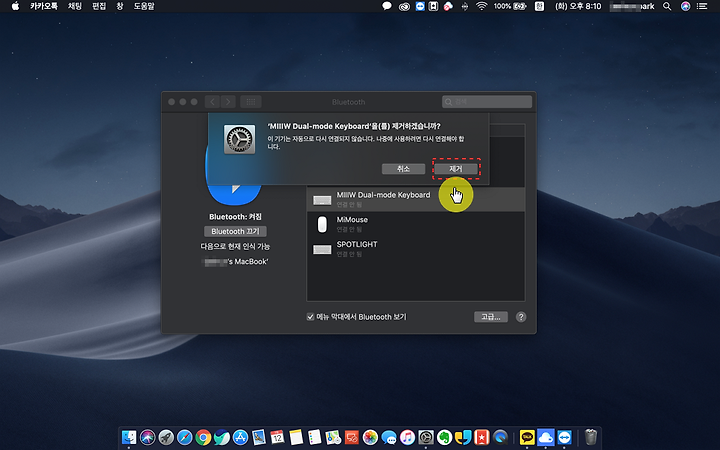The image size is (720, 450).
Task: Open Bluetooth help with the question mark
Action: [x=521, y=317]
